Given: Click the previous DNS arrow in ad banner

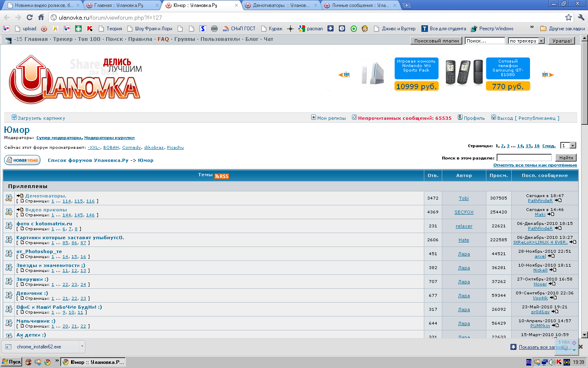Looking at the screenshot, I should [x=344, y=74].
